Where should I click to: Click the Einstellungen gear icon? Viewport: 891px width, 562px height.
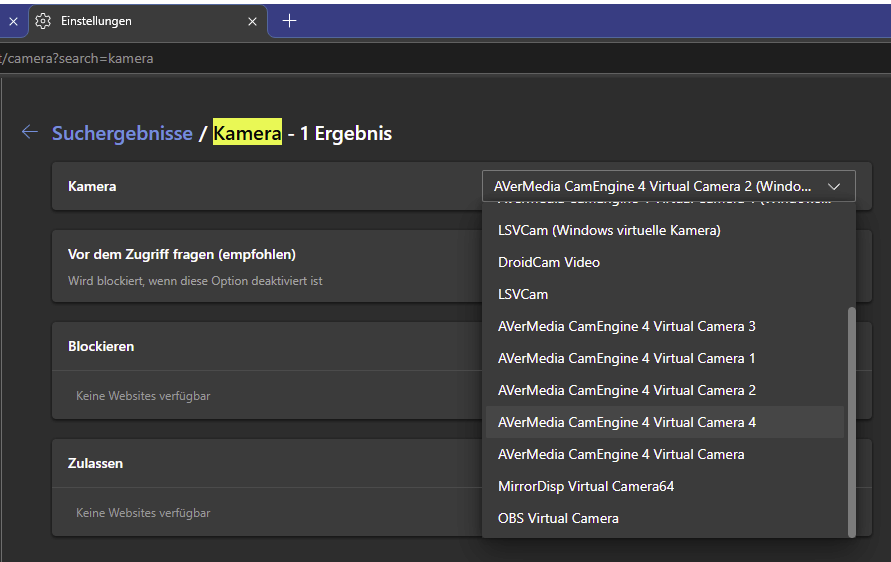coord(43,21)
